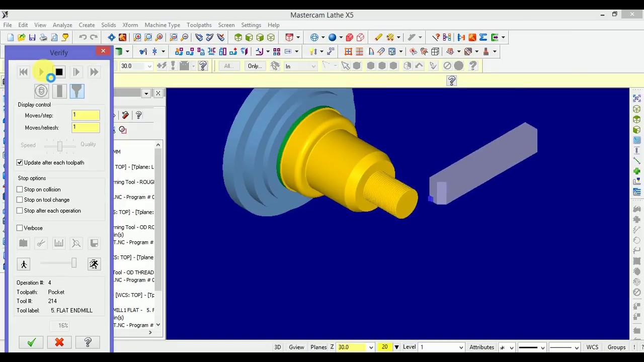
Task: Click the Only... selection mask button
Action: (255, 66)
